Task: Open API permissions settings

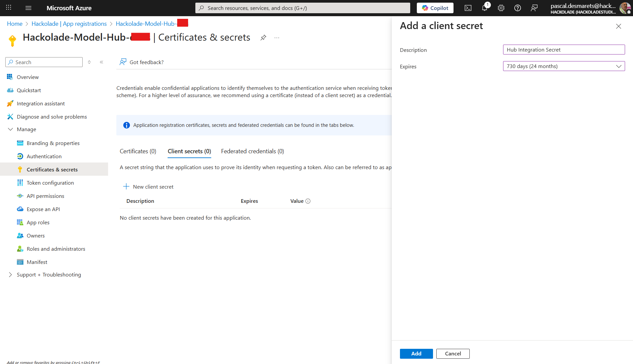Action: tap(45, 196)
